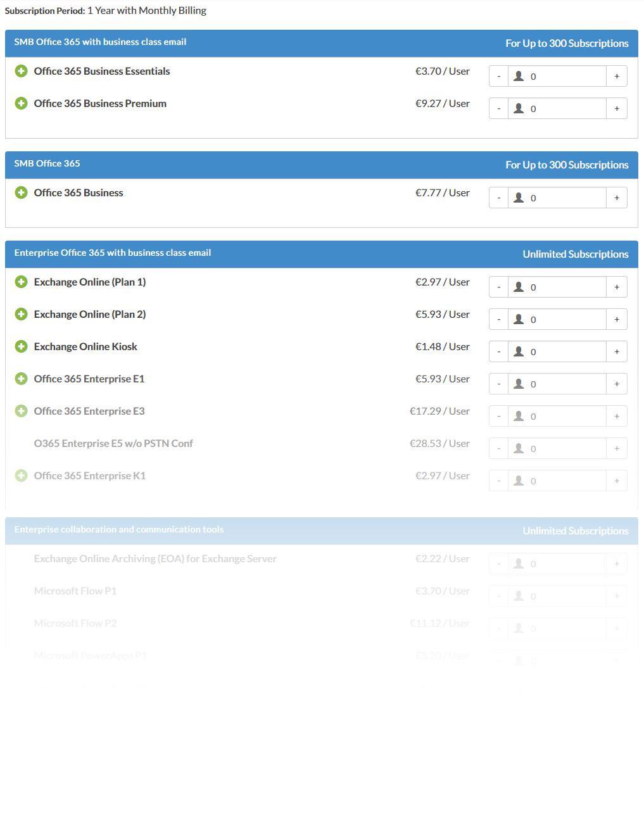Expand Office 365 Enterprise E1 details
Image resolution: width=644 pixels, height=825 pixels.
point(21,379)
